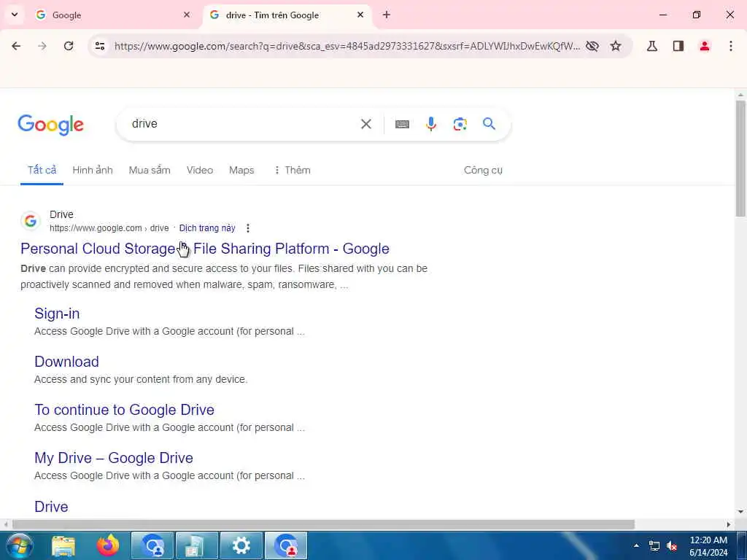
Task: Click the Google logo
Action: click(50, 125)
